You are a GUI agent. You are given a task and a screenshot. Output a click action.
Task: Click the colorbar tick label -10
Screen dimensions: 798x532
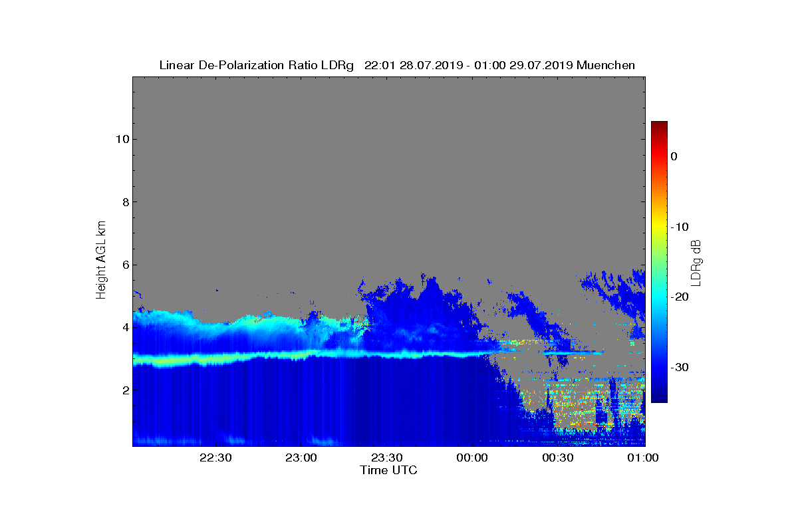680,227
